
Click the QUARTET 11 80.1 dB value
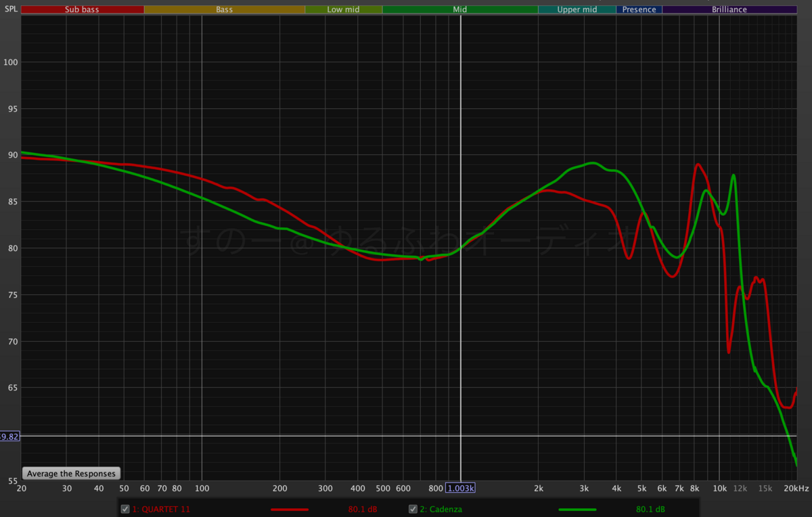click(362, 509)
